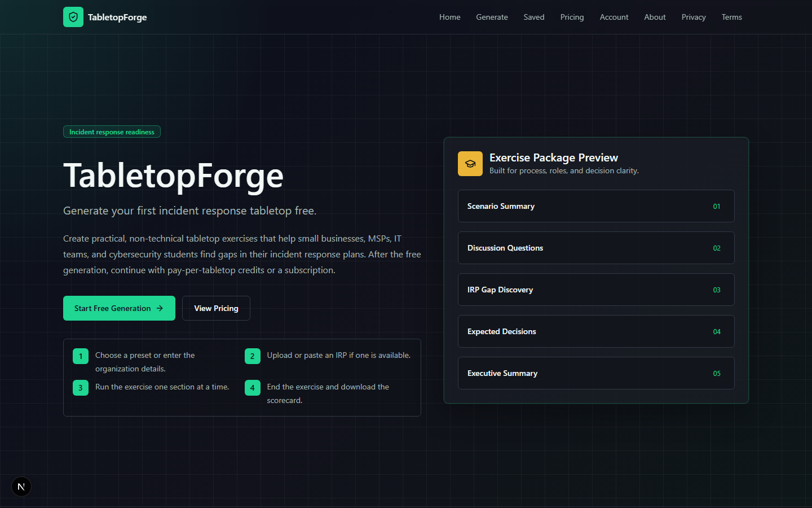The height and width of the screenshot is (508, 812).
Task: Select the Expected Decisions row
Action: click(596, 331)
